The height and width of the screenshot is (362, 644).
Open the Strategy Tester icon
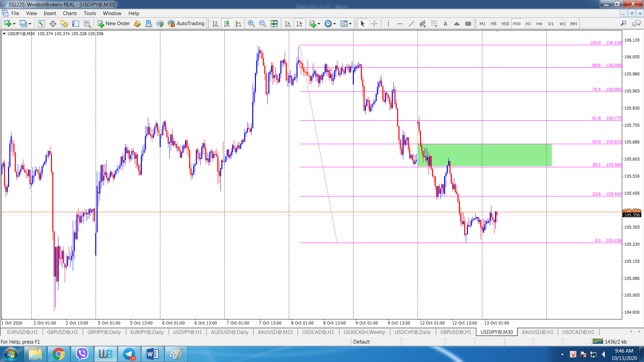[x=87, y=23]
